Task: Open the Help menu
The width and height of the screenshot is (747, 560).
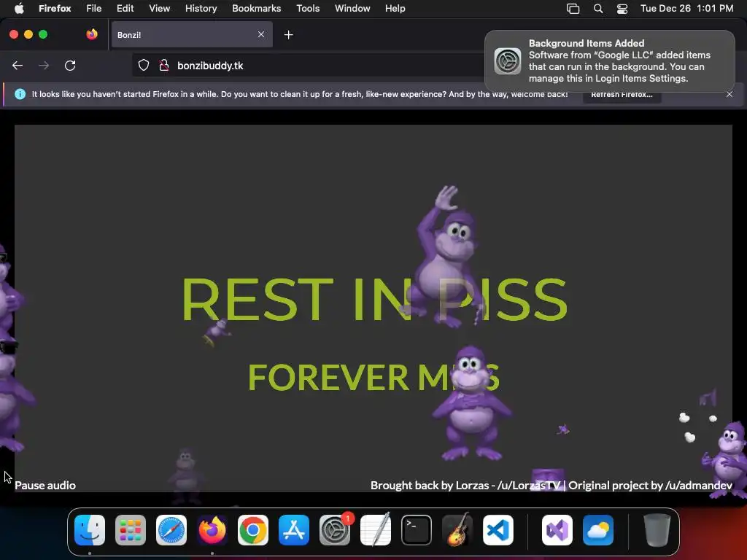Action: pos(395,8)
